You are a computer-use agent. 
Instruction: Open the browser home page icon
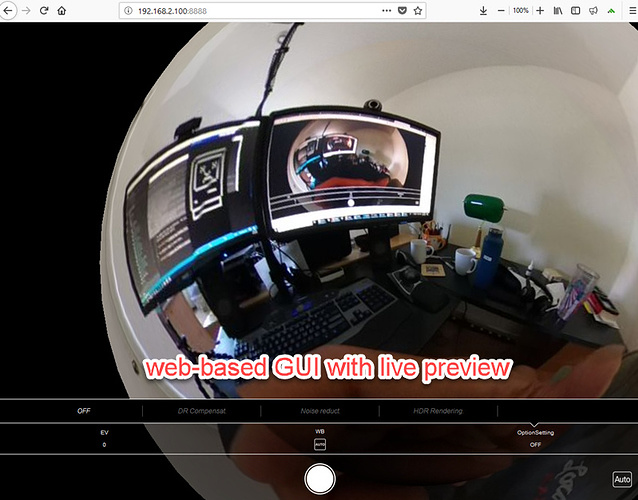(62, 11)
